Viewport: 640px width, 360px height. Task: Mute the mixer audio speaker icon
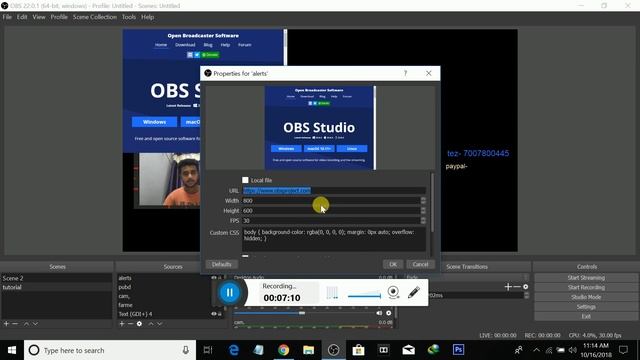tap(379, 313)
